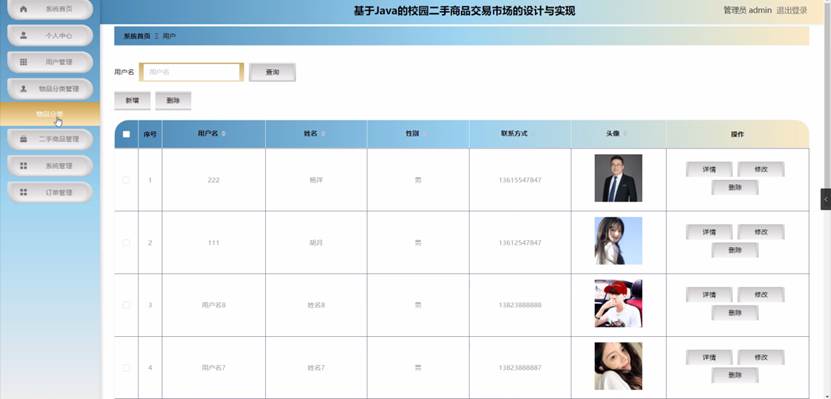
Task: Click 系统首页 in the breadcrumb
Action: coord(137,37)
